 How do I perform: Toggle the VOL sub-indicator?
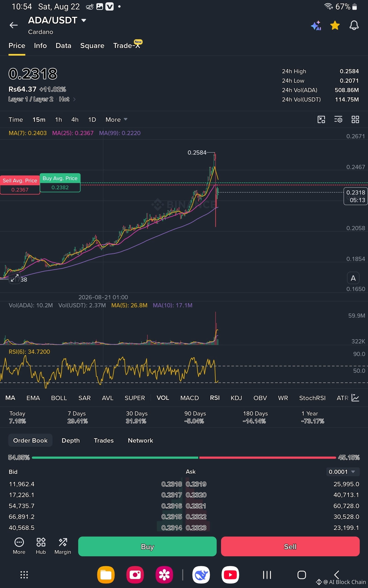[163, 398]
